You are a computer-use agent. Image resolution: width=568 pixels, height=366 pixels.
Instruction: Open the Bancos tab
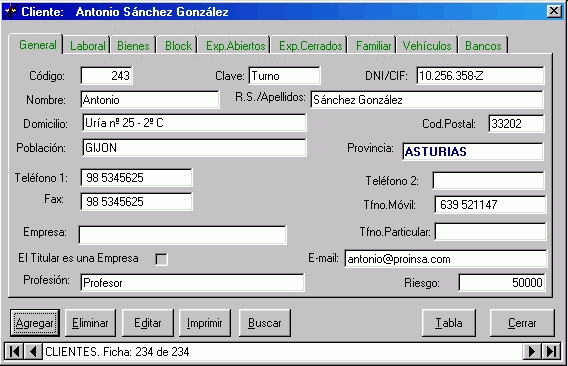click(x=483, y=46)
